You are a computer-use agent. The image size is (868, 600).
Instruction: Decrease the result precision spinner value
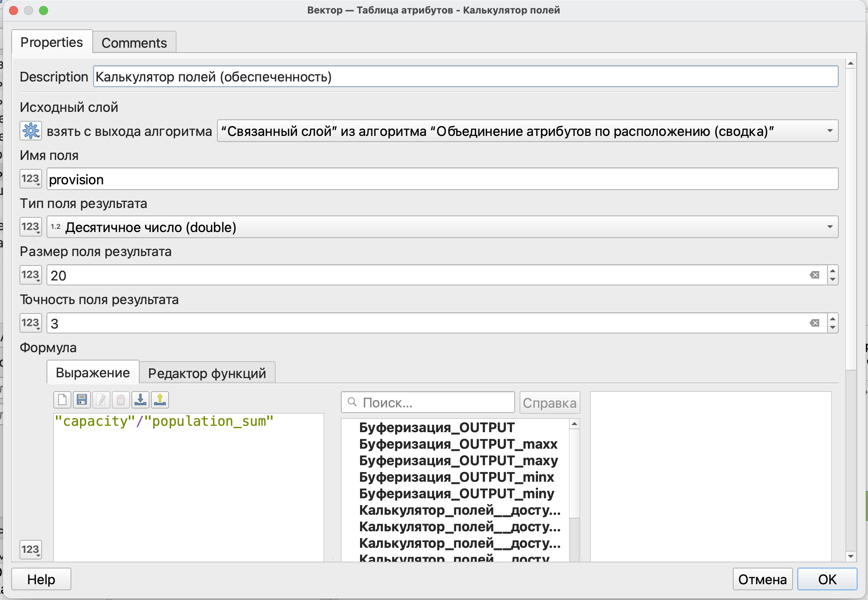[833, 327]
